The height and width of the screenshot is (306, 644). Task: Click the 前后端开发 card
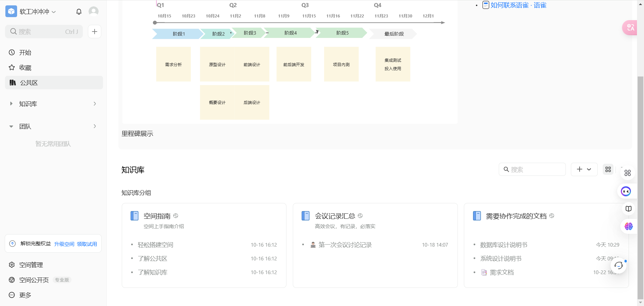294,64
